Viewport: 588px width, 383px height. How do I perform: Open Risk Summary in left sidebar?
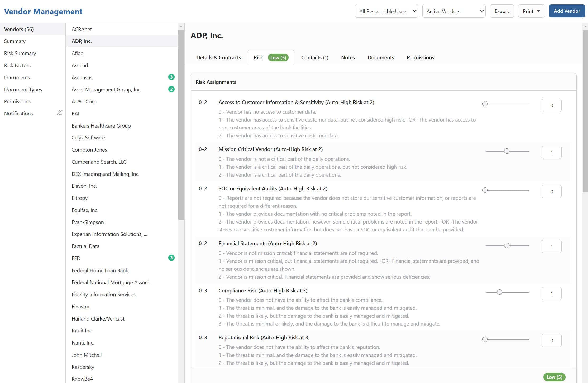coord(20,53)
